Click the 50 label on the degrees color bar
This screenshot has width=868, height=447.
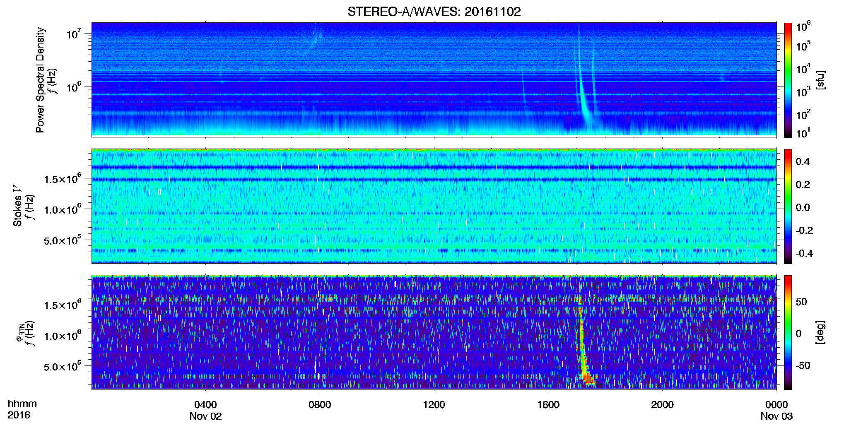pos(801,301)
